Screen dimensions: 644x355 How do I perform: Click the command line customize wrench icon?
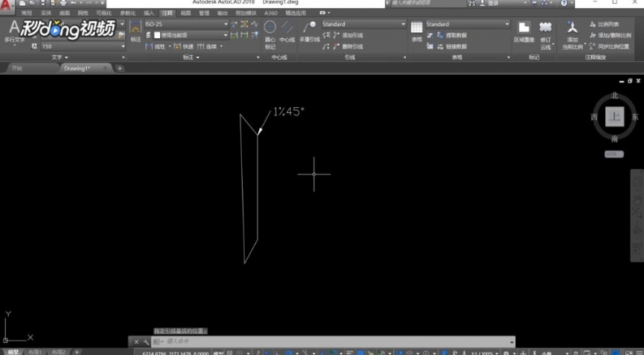(146, 342)
